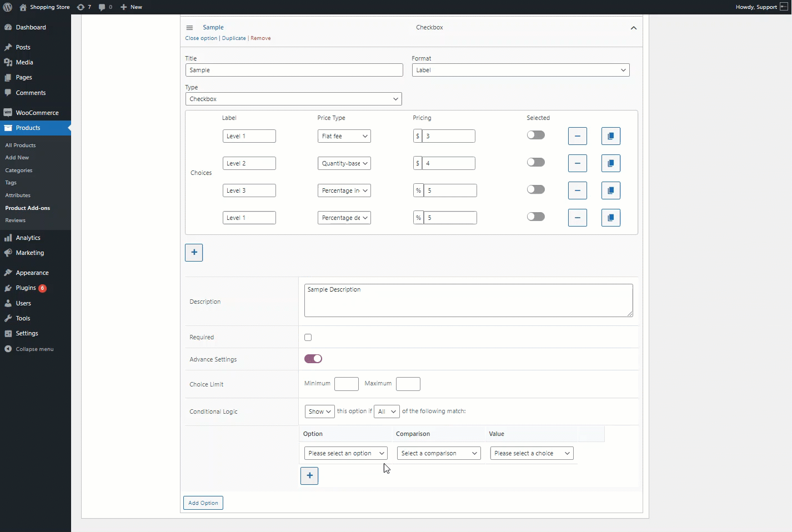Screen dimensions: 792x532
Task: Open the 7 pending updates icon
Action: click(84, 7)
